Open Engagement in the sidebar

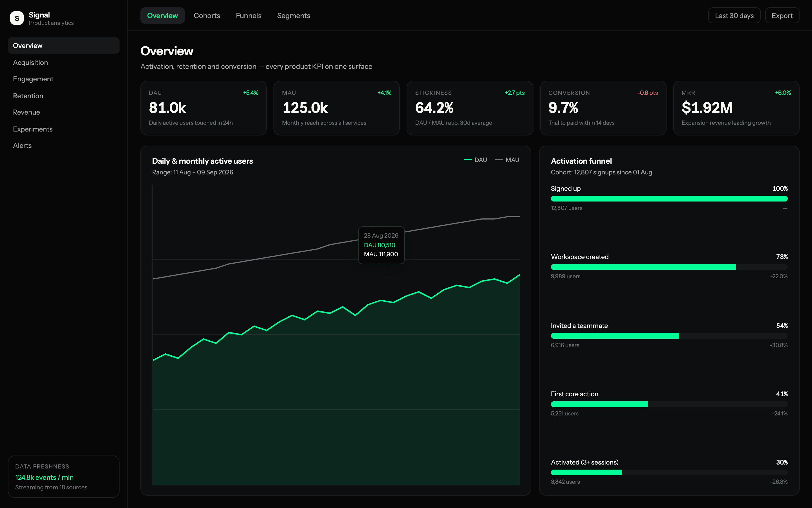[64, 79]
